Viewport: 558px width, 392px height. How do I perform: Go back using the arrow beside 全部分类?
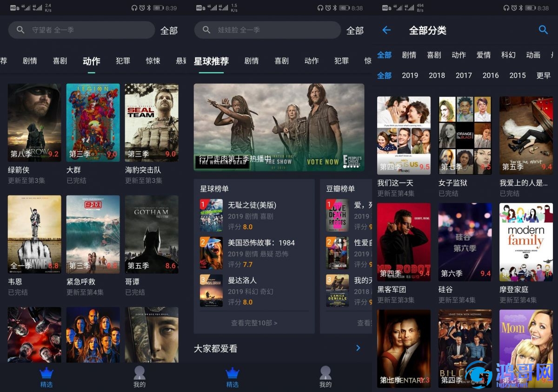coord(386,30)
